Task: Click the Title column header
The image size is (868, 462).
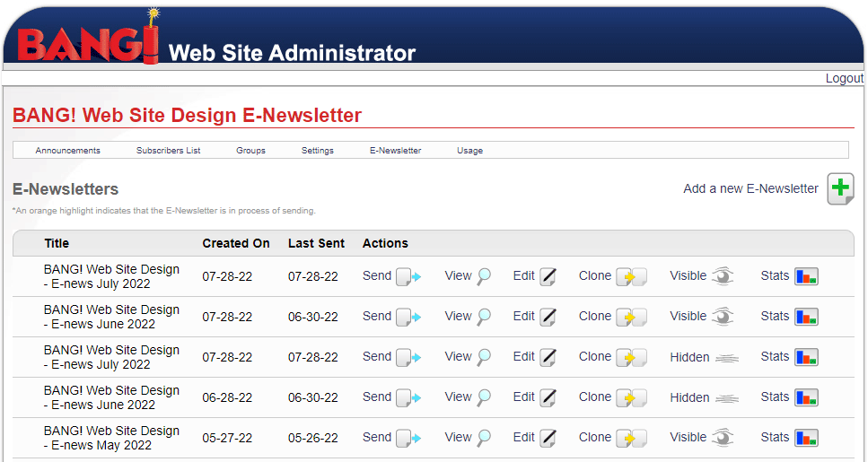Action: pos(57,243)
